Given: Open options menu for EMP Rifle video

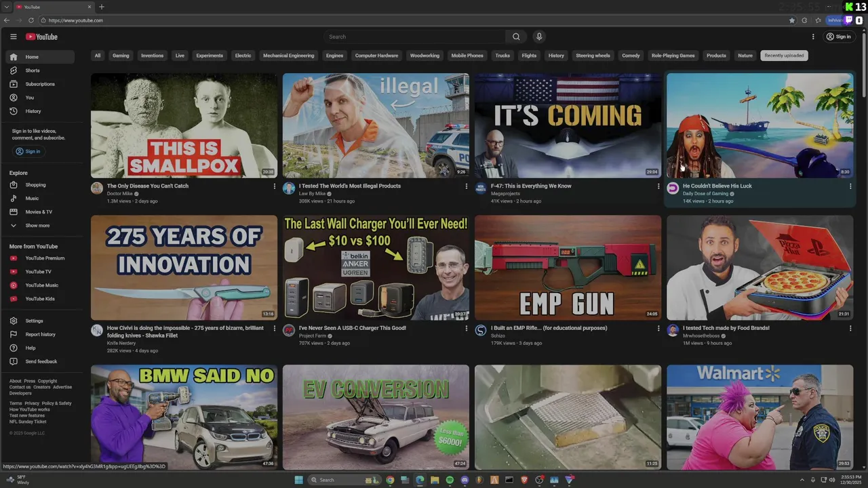Looking at the screenshot, I should 658,329.
